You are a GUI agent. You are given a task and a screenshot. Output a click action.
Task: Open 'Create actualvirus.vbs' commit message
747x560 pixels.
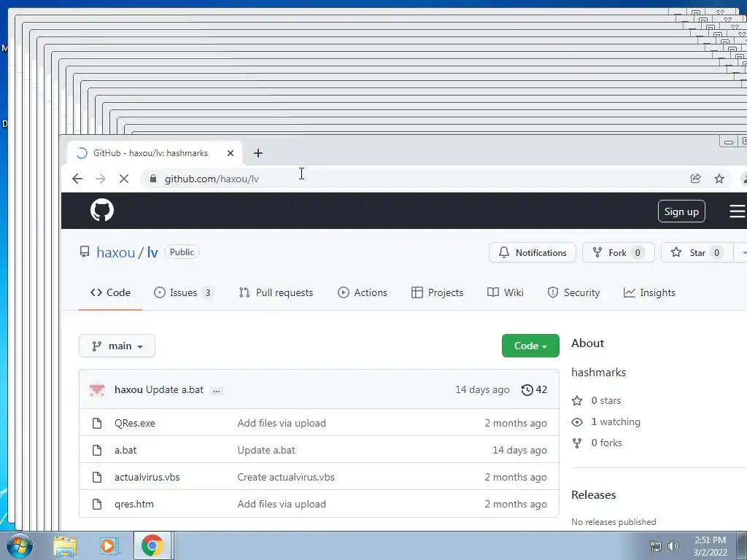[x=286, y=477]
